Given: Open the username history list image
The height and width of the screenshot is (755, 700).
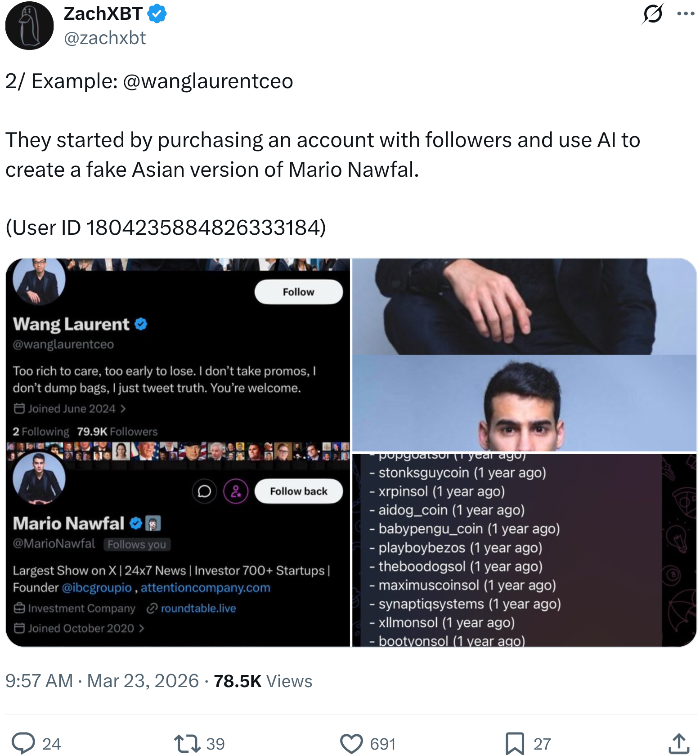Looking at the screenshot, I should pyautogui.click(x=524, y=549).
